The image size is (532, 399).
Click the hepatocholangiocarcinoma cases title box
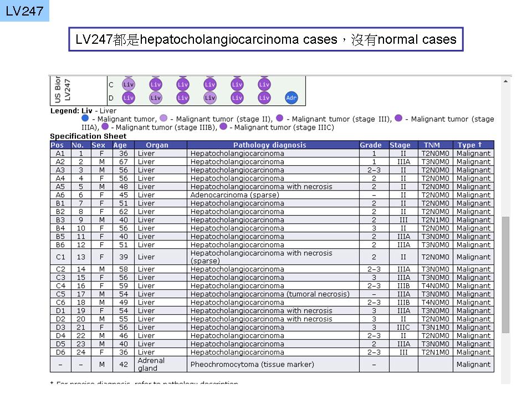266,39
